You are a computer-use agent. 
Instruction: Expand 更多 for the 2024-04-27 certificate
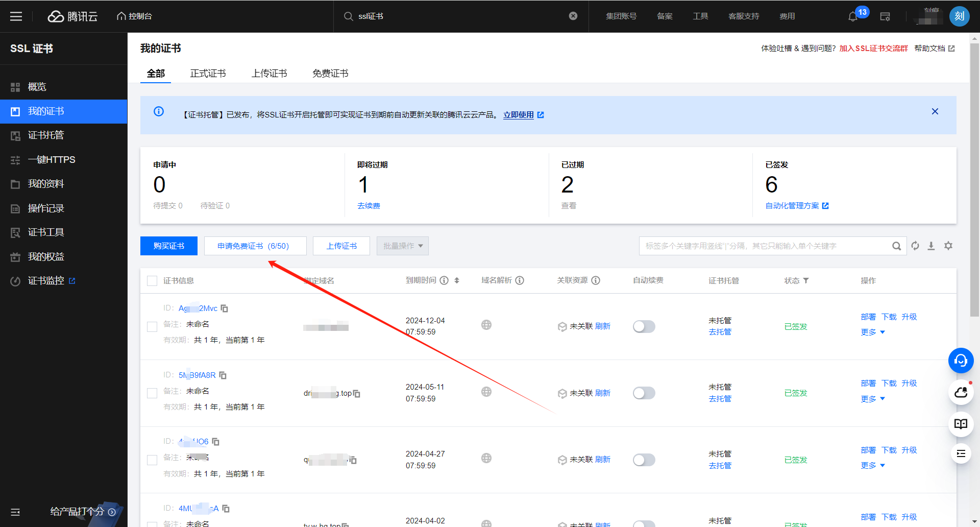tap(873, 466)
